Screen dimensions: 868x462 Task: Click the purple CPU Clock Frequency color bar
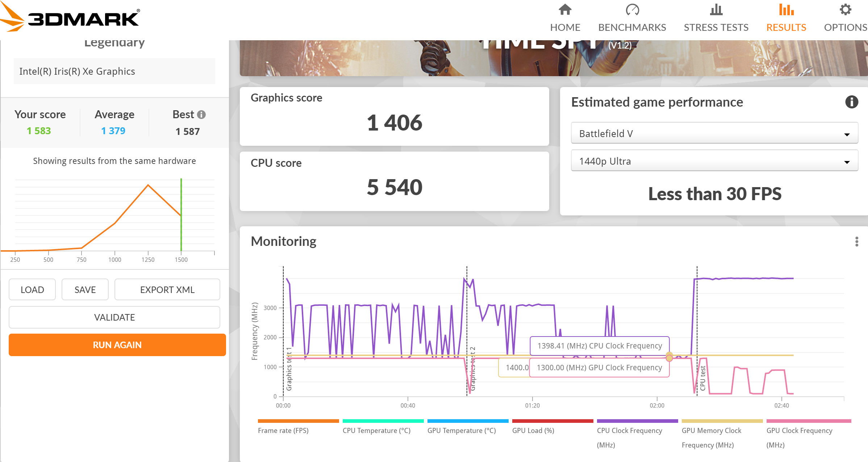pos(638,421)
